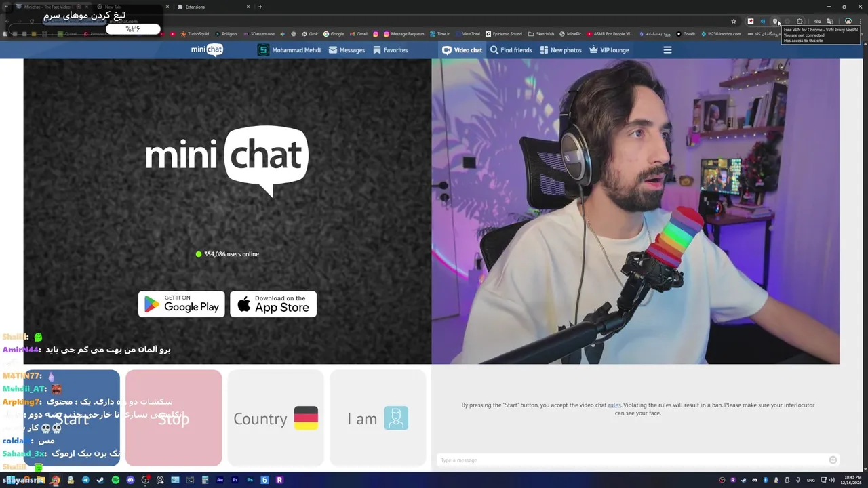Open Discord from taskbar
The width and height of the screenshot is (868, 488).
click(130, 480)
